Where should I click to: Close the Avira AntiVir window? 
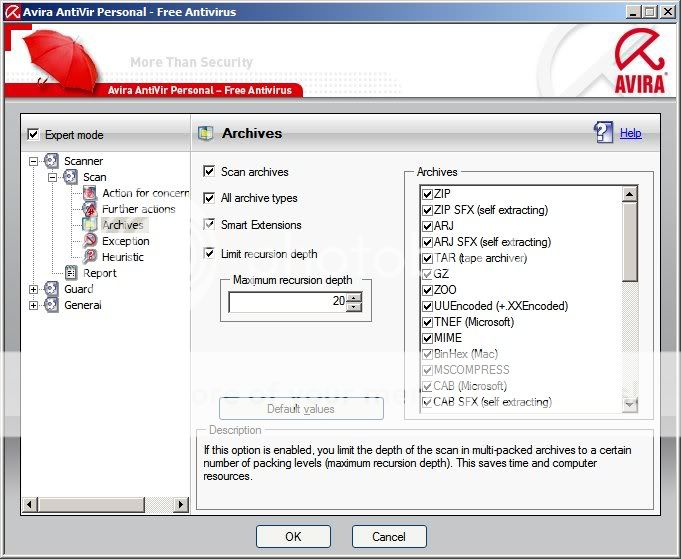click(x=668, y=11)
